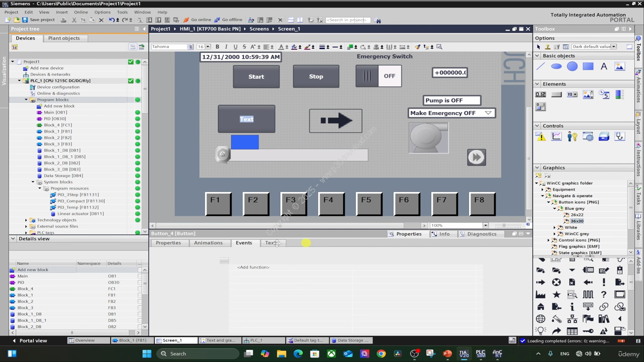Expand the Technology objects tree node

pyautogui.click(x=26, y=220)
